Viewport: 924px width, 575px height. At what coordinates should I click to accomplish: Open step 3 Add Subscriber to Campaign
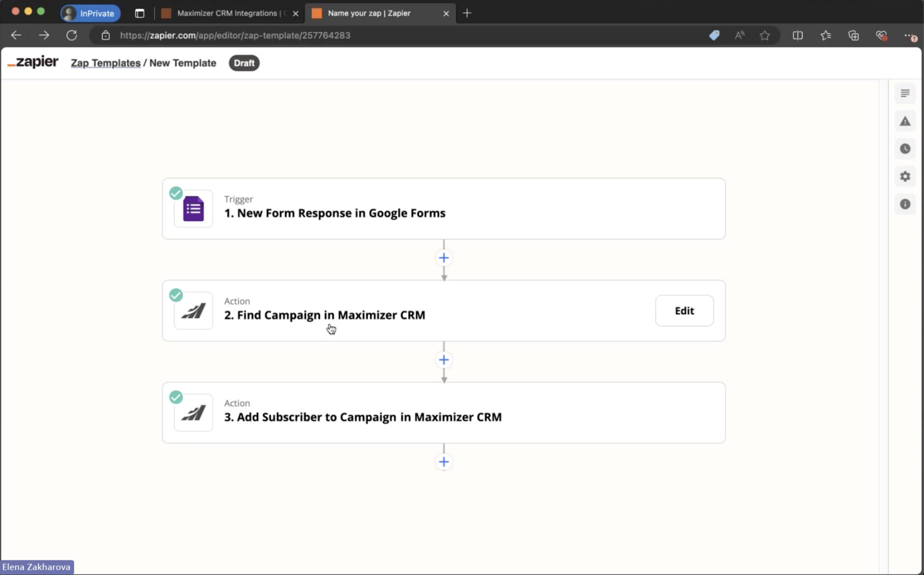444,413
